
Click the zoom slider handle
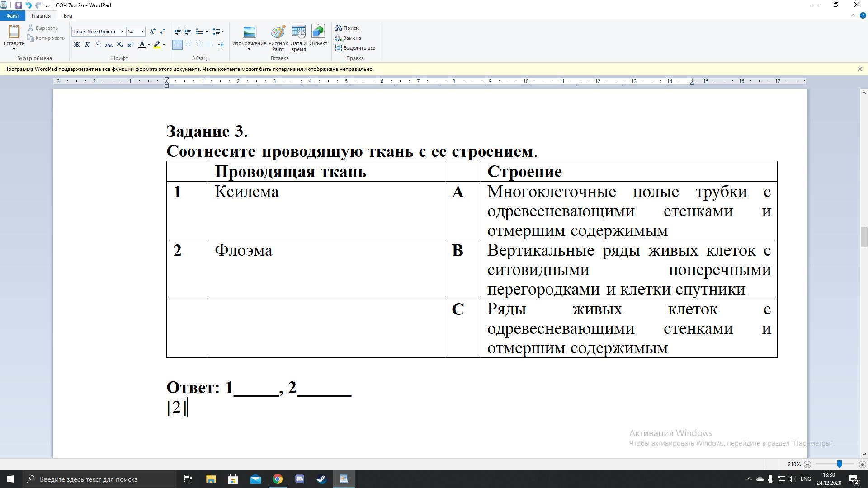pyautogui.click(x=839, y=464)
